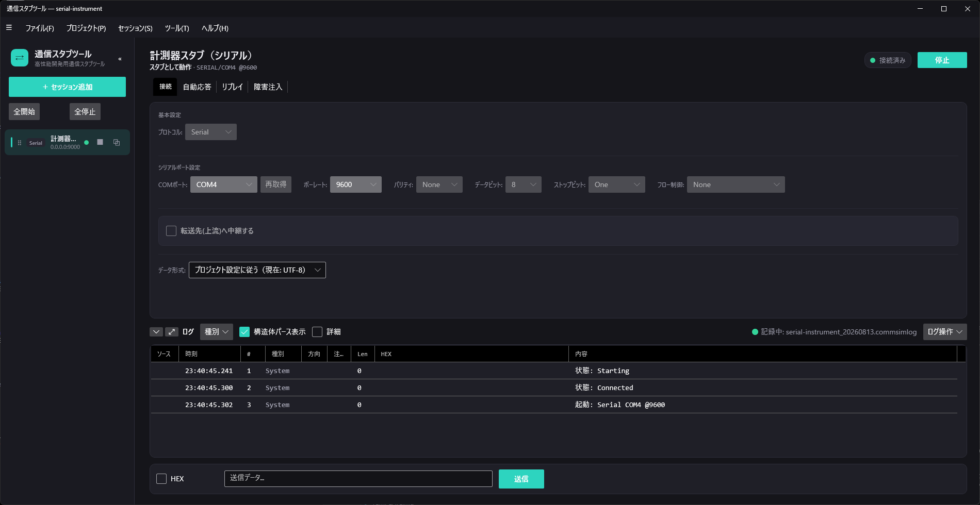Open the ファイル(F) menu
The image size is (980, 505).
pyautogui.click(x=40, y=28)
